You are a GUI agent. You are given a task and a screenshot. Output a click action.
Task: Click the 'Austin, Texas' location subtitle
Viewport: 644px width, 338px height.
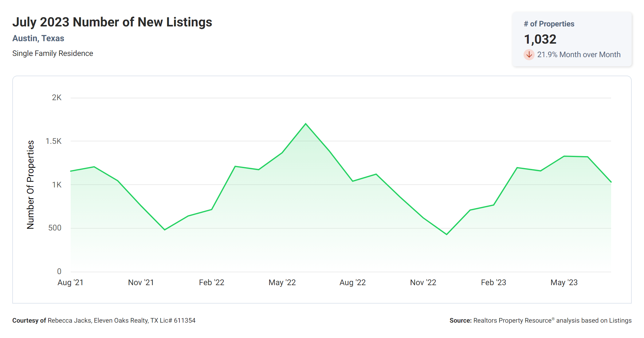[38, 38]
